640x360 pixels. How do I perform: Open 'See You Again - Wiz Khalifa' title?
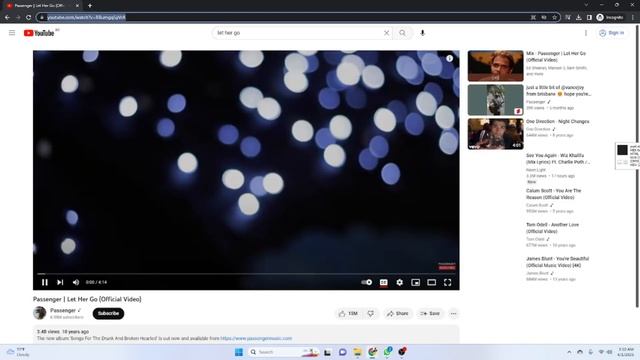click(558, 159)
